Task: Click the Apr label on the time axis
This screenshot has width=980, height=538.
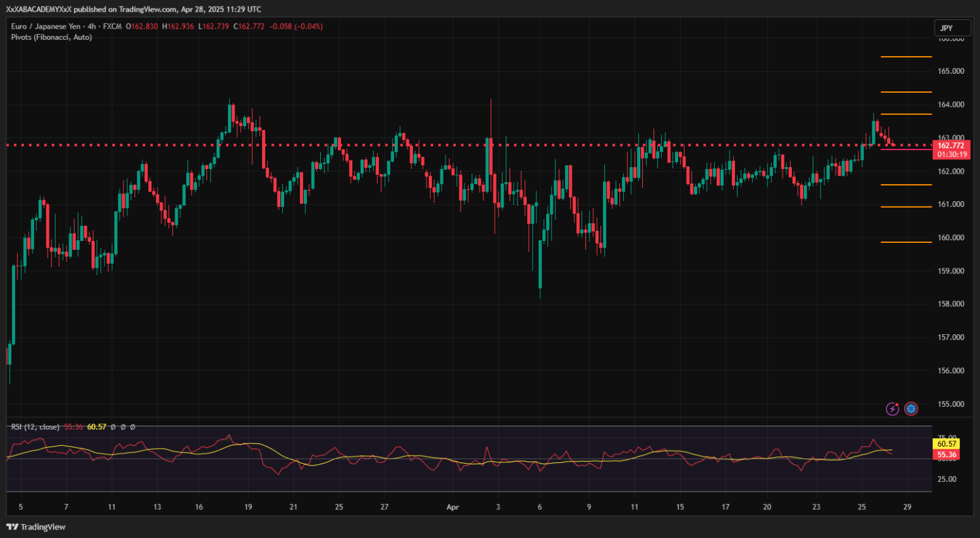Action: pyautogui.click(x=452, y=507)
